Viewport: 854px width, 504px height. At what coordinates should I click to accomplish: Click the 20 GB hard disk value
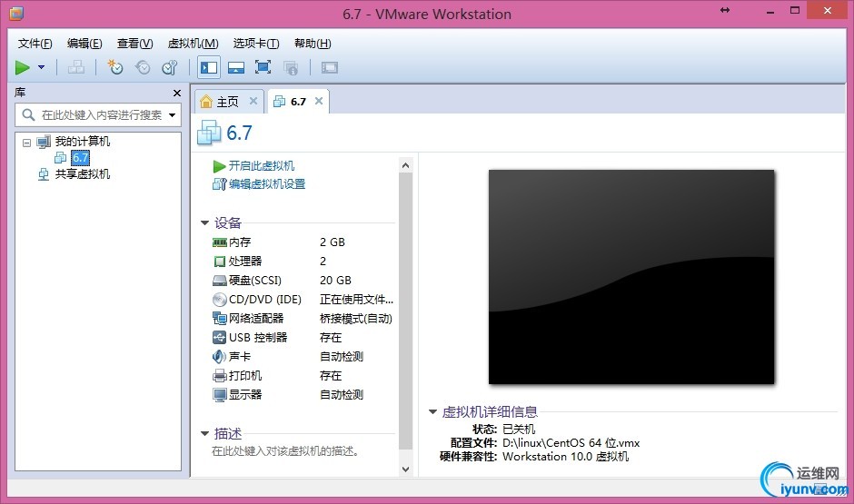tap(335, 281)
